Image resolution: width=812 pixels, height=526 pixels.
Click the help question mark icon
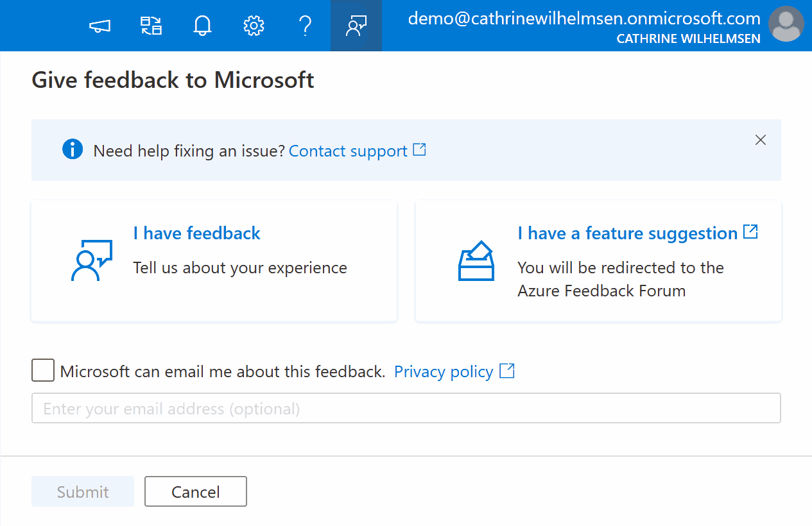(305, 26)
